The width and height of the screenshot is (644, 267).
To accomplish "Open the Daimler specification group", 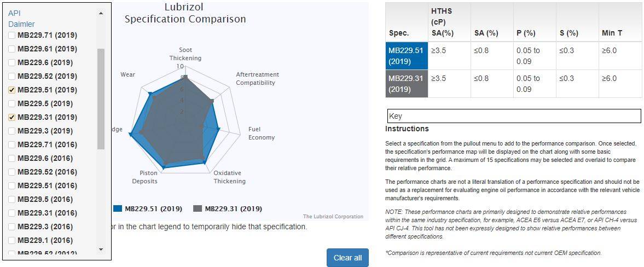I will (x=21, y=24).
